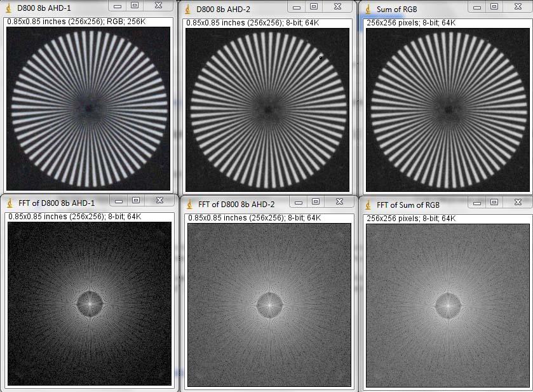Minimize the FFT of D800 8b AHD-2 window

296,202
